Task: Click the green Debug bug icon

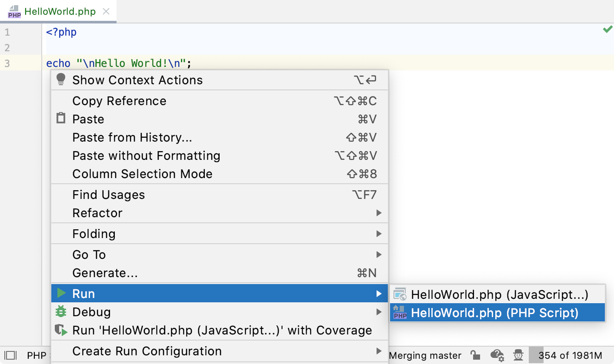Action: pyautogui.click(x=61, y=311)
